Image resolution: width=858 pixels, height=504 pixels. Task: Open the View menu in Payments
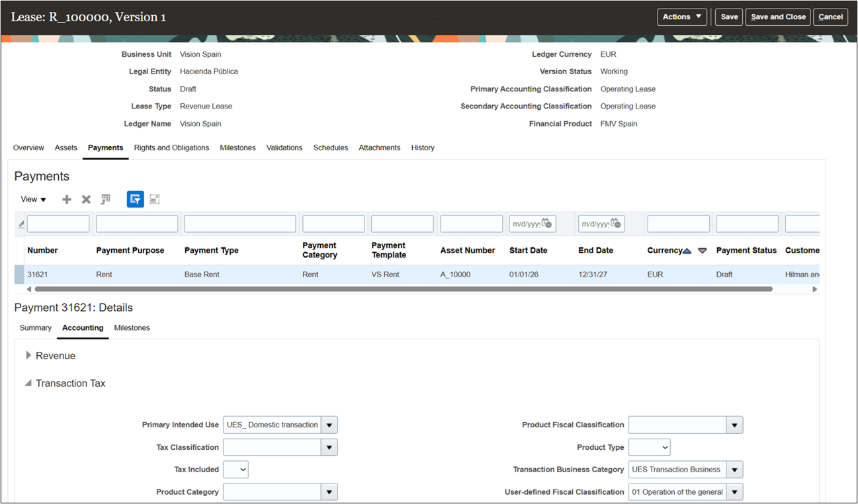32,198
